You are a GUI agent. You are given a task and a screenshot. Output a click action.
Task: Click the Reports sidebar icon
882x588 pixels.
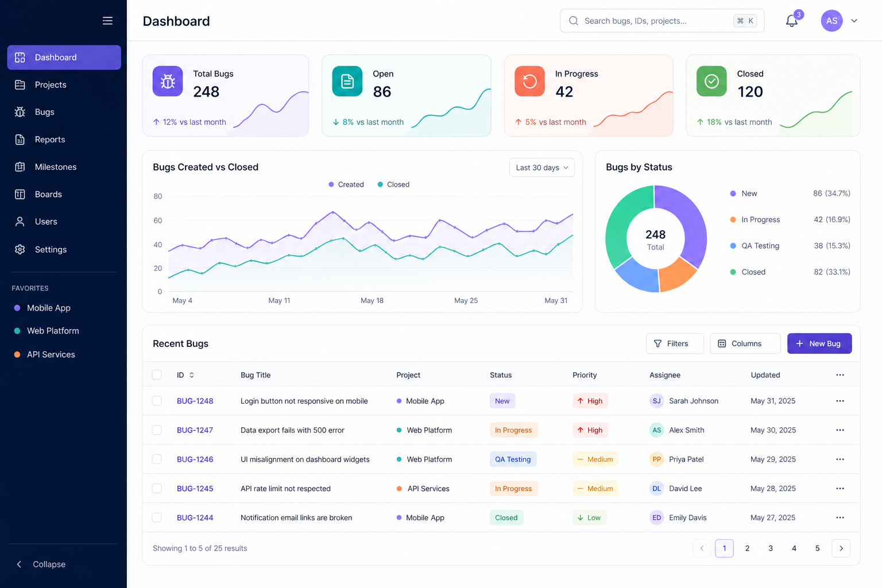[x=20, y=140]
